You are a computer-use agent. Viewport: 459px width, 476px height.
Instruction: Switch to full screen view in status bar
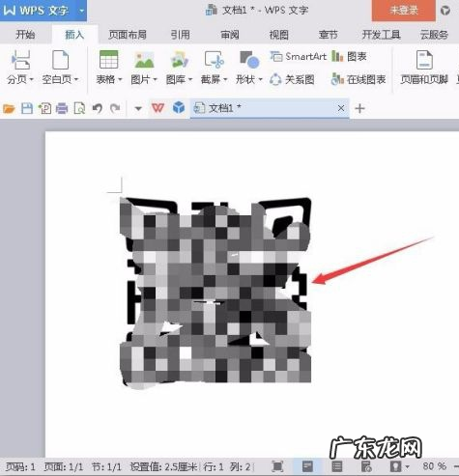point(277,466)
